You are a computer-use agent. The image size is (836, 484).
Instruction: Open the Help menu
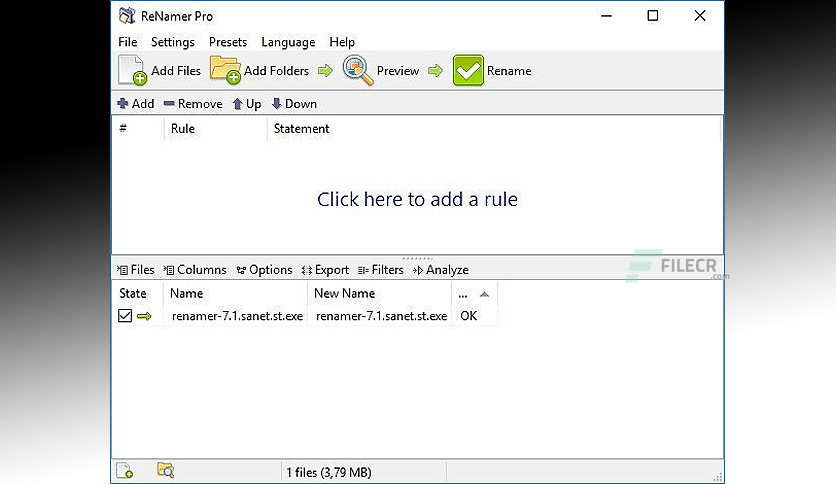tap(342, 42)
